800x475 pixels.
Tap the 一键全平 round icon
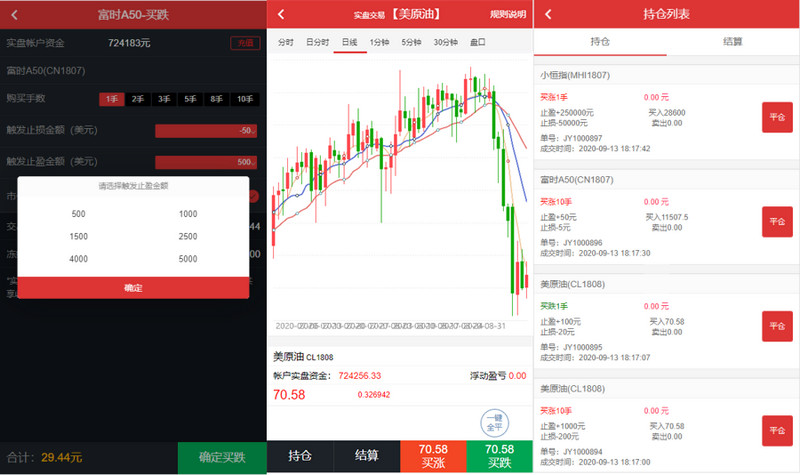[x=494, y=423]
